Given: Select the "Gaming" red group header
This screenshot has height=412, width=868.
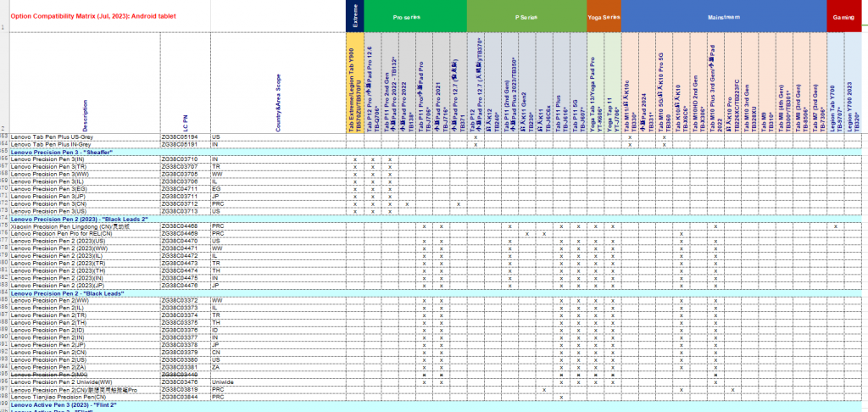Looking at the screenshot, I should tap(843, 16).
